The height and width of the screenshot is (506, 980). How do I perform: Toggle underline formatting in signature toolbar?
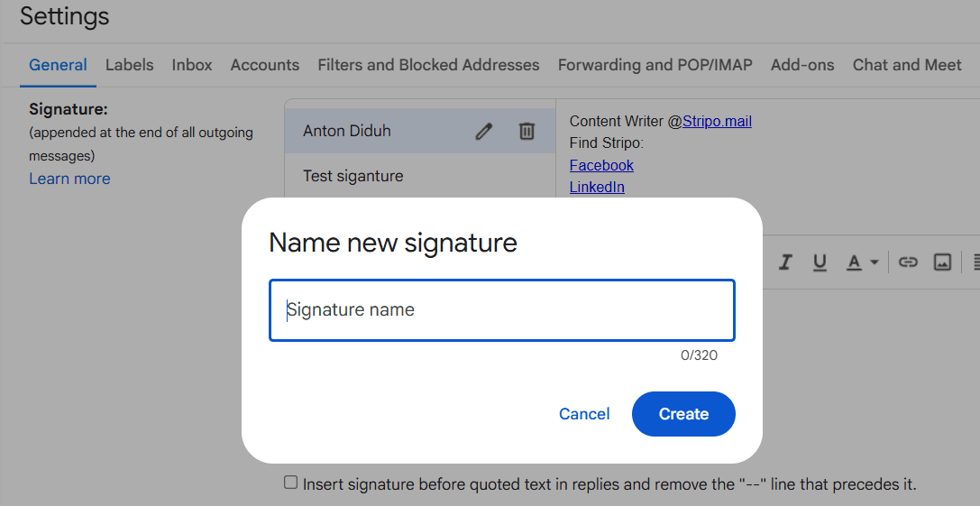coord(820,262)
